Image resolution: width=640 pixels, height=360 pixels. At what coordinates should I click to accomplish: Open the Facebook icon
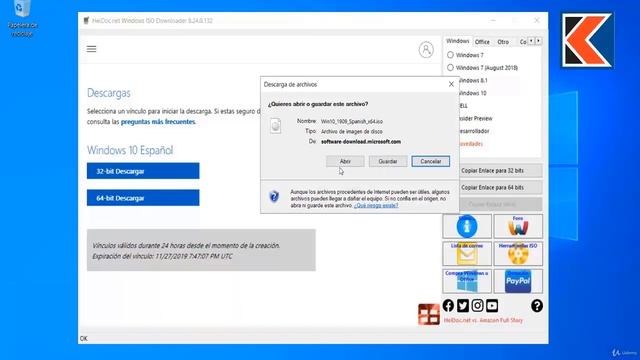pyautogui.click(x=448, y=305)
